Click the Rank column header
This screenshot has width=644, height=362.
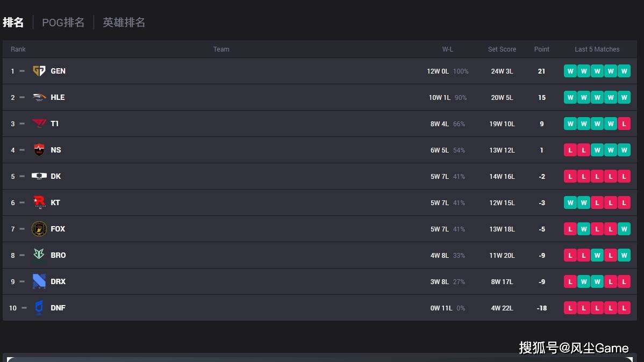tap(18, 49)
